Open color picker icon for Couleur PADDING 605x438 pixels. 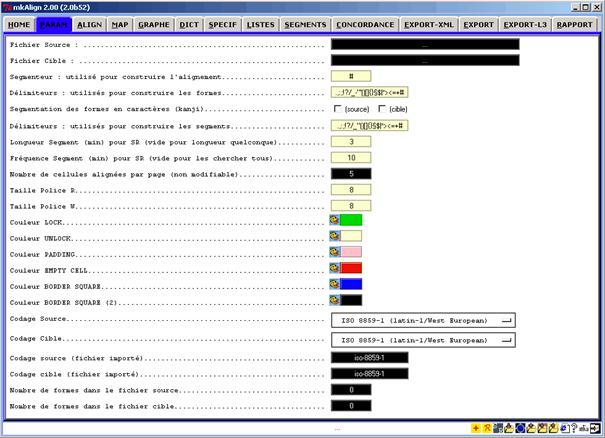(x=335, y=252)
